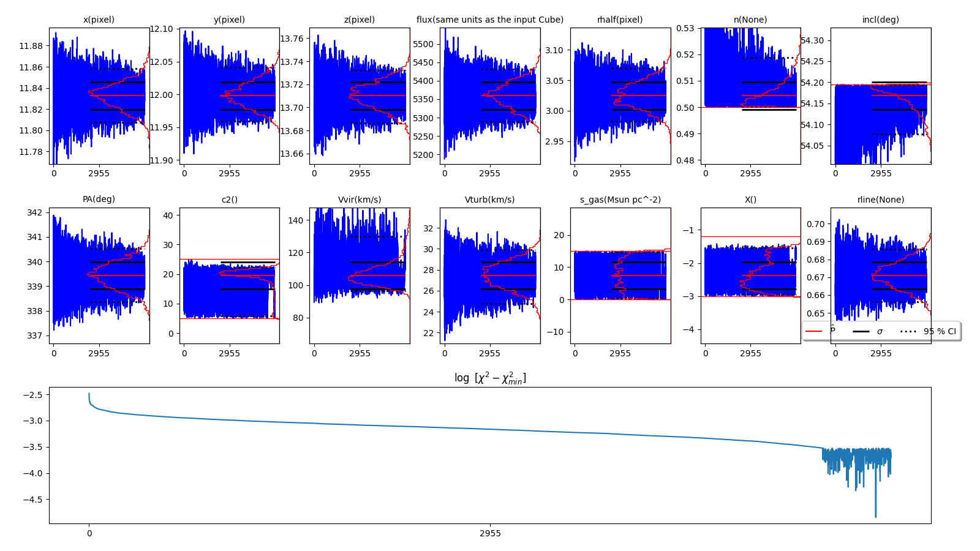Viewport: 980px width, 551px height.
Task: Click the n(None) parameter plot
Action: (x=750, y=96)
